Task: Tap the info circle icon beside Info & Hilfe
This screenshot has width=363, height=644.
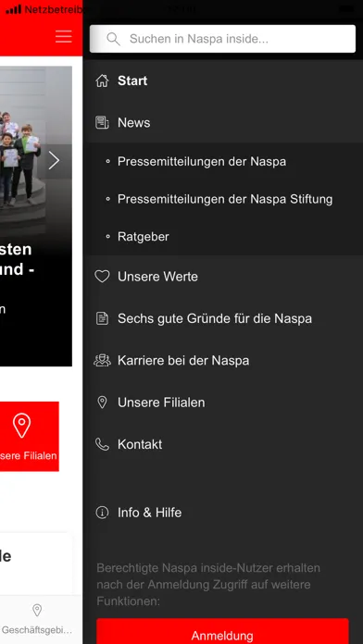Action: pyautogui.click(x=102, y=513)
